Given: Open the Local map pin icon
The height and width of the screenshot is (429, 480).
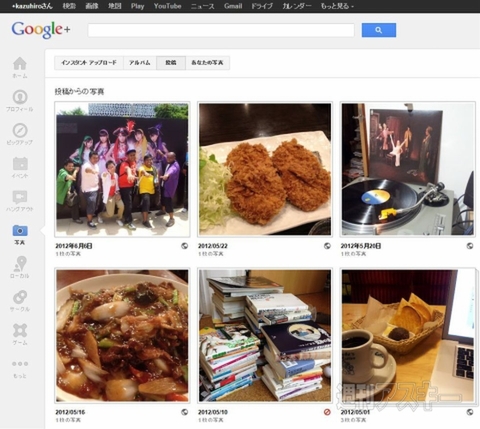Looking at the screenshot, I should [20, 263].
